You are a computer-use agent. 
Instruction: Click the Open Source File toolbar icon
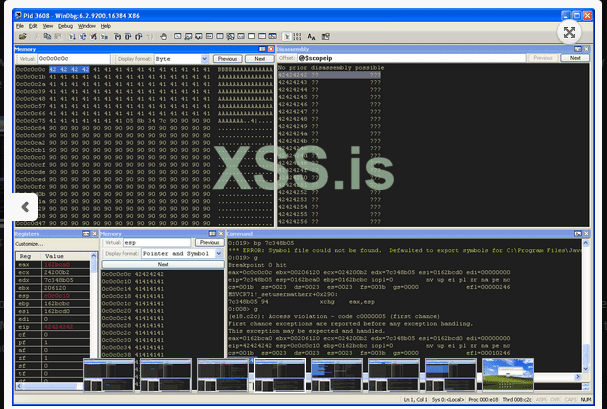pos(23,36)
